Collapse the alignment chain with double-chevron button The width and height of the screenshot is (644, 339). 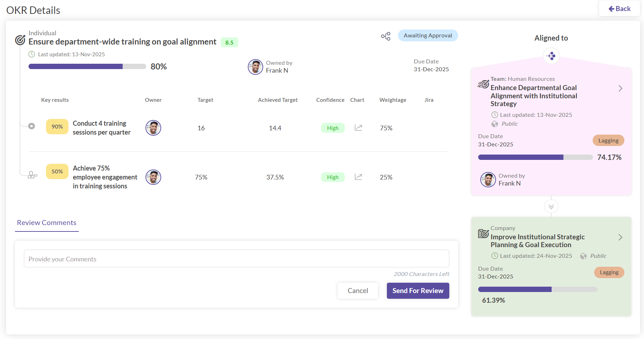click(x=551, y=207)
